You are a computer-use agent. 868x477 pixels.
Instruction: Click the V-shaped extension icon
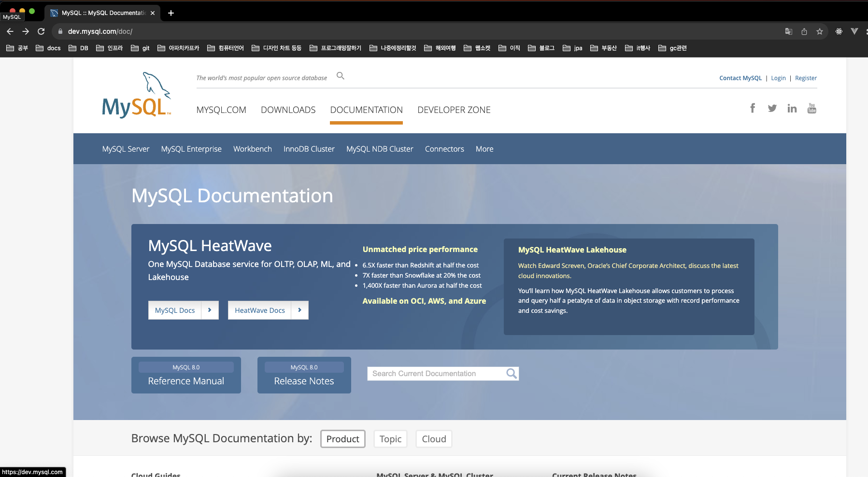point(854,31)
